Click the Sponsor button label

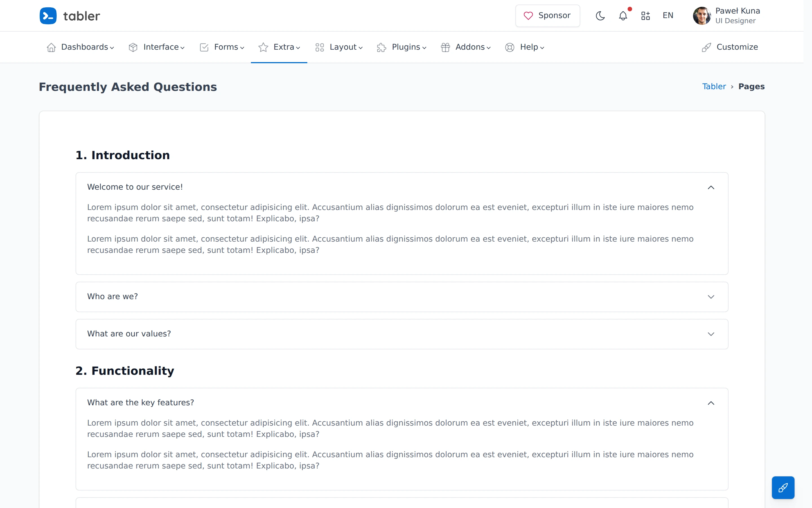point(554,16)
